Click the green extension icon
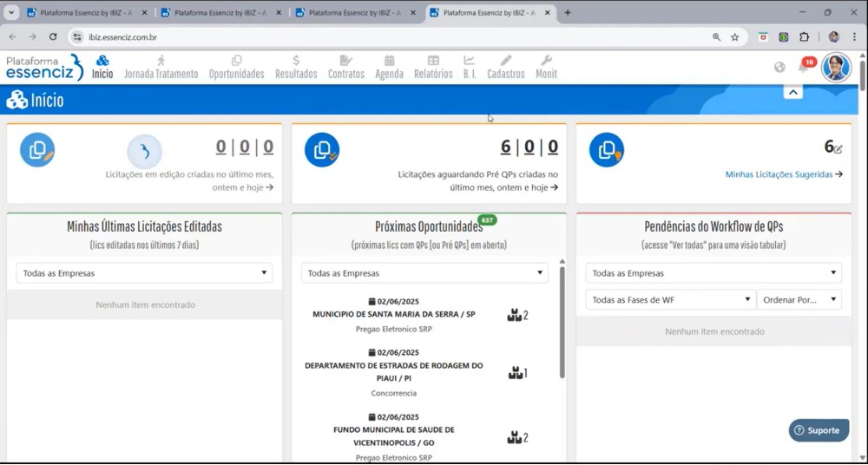Image resolution: width=868 pixels, height=465 pixels. click(x=784, y=37)
